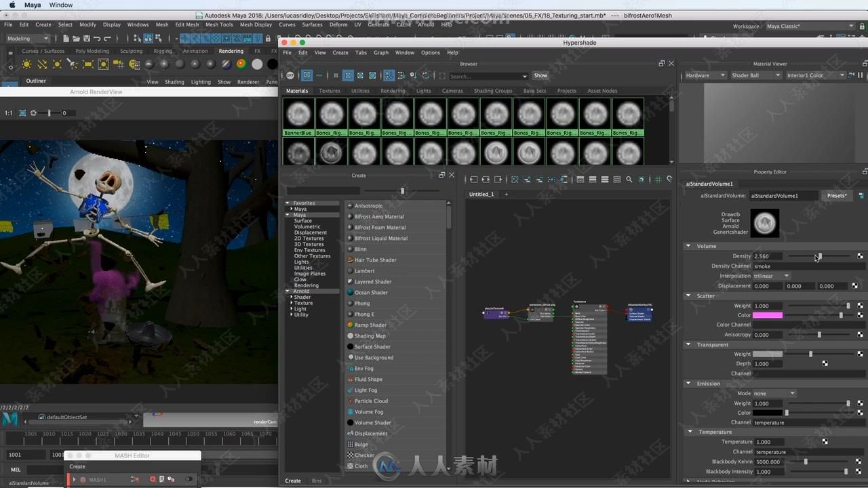Viewport: 868px width, 488px height.
Task: Open the Window menu in macOS menu bar
Action: [x=61, y=5]
